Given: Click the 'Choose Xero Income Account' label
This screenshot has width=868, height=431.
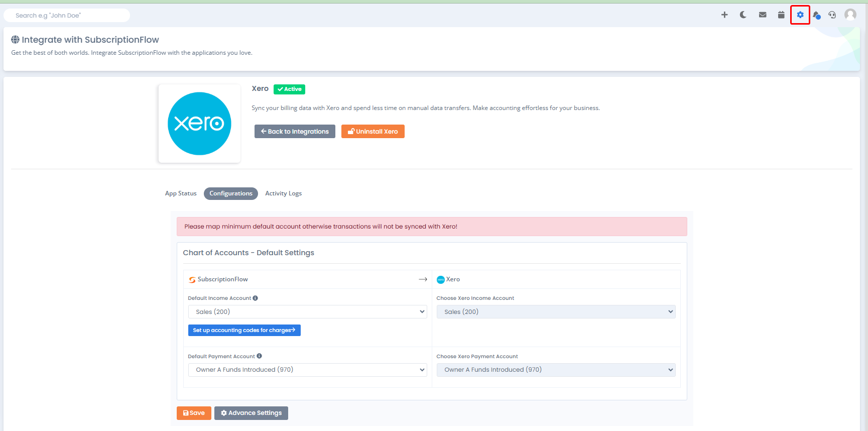Looking at the screenshot, I should (x=475, y=298).
